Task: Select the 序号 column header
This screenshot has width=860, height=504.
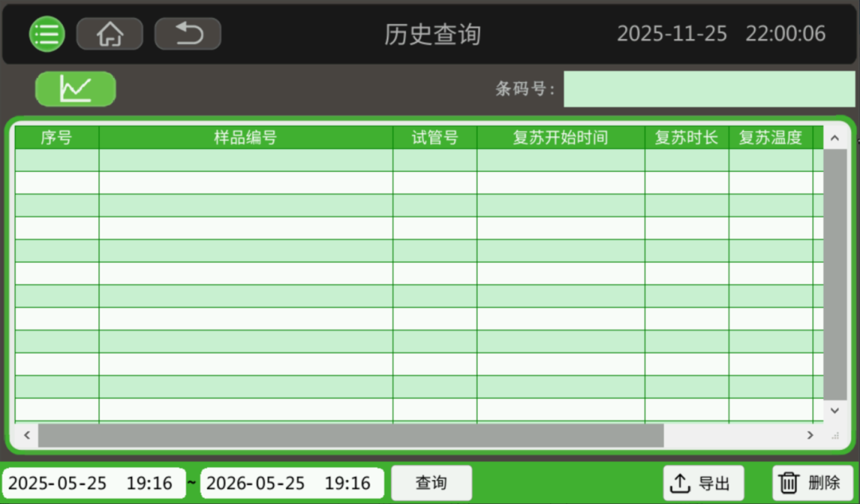Action: click(x=57, y=138)
